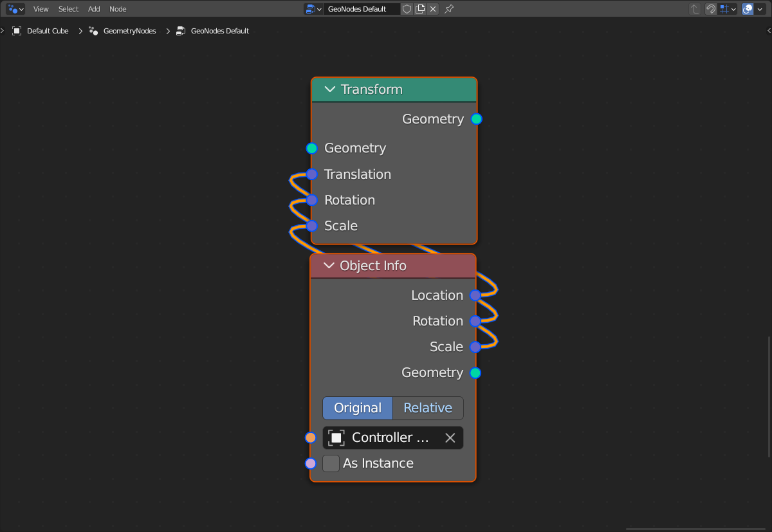Click the node tree browse icon

coord(313,9)
